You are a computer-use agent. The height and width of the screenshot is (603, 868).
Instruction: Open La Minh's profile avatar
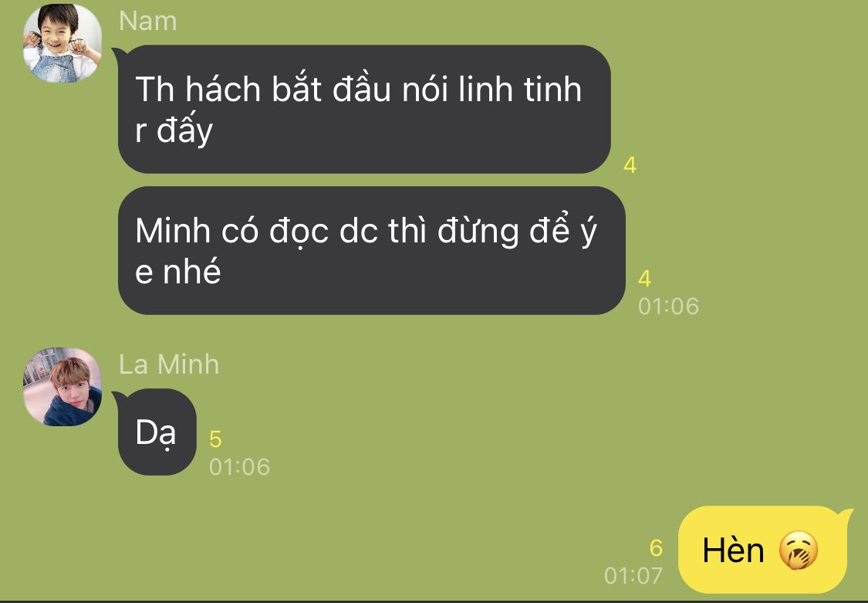point(62,387)
